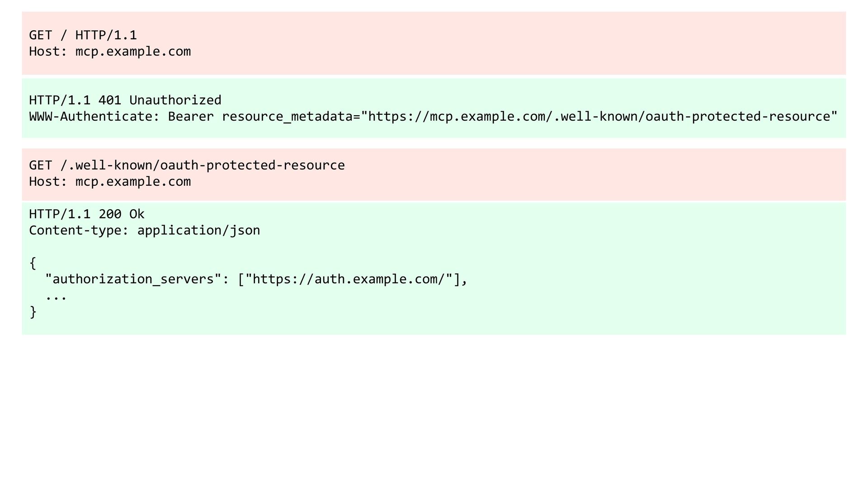Click the opening curly brace of the JSON
This screenshot has height=488, width=868.
tap(33, 263)
